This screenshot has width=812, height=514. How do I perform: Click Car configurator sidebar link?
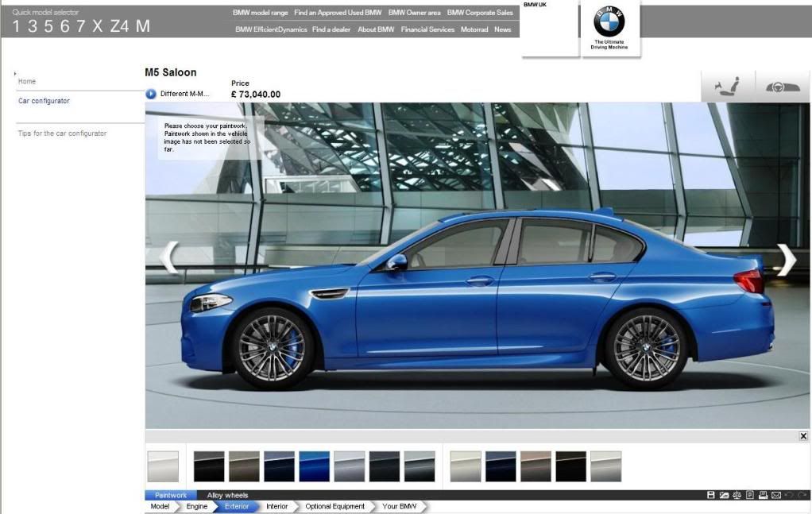(x=44, y=101)
